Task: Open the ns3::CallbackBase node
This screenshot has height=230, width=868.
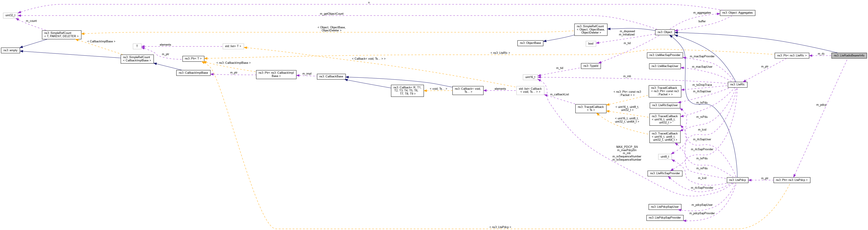Action: pyautogui.click(x=332, y=77)
